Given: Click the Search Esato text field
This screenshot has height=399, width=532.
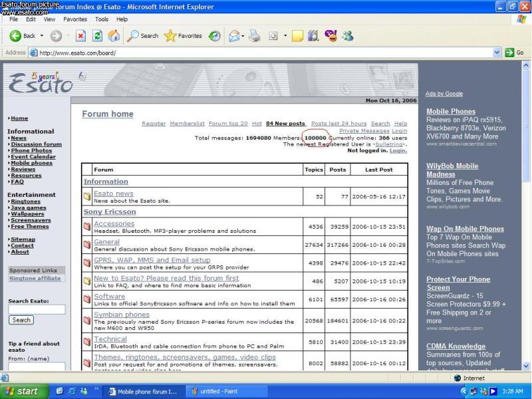Looking at the screenshot, I should [x=37, y=309].
